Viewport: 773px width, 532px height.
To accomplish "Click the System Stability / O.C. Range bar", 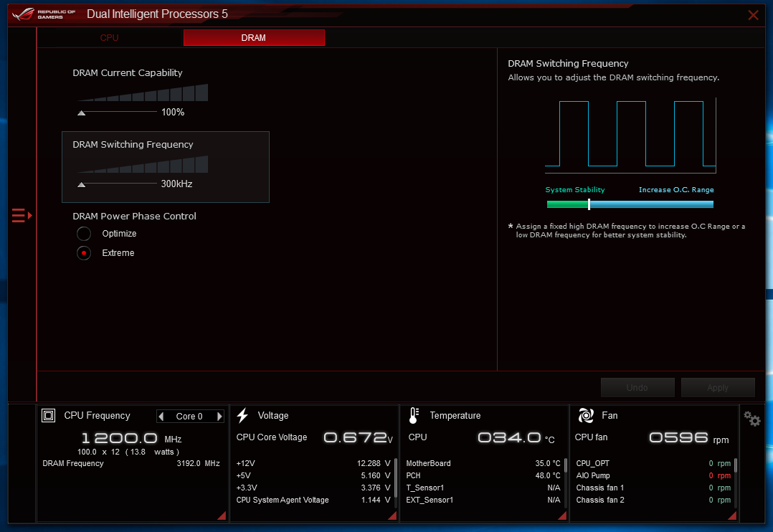I will click(x=630, y=204).
